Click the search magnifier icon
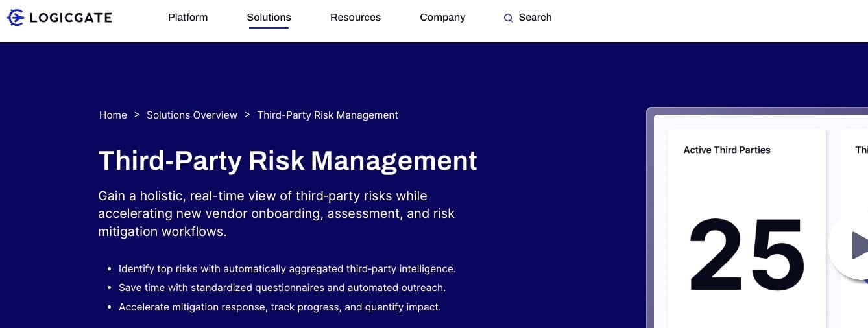 tap(509, 18)
